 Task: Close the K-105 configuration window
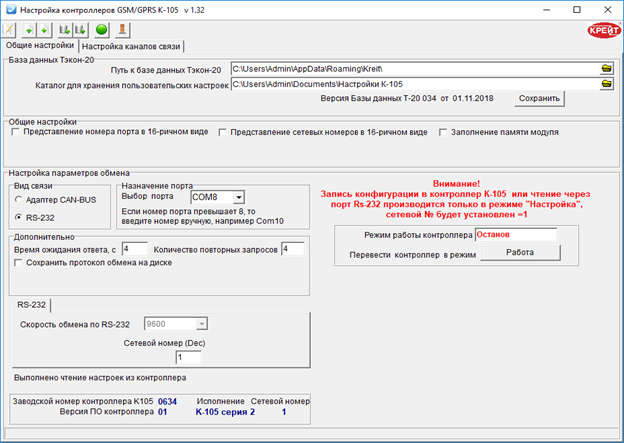coord(607,10)
